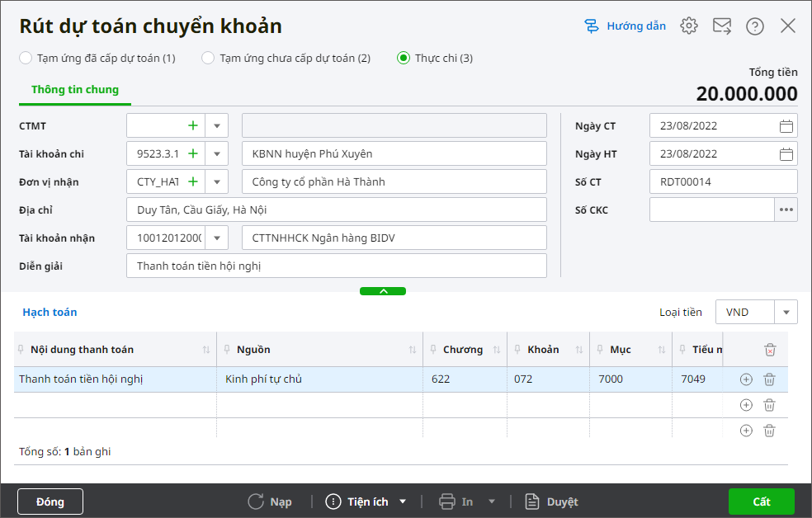Screen dimensions: 812x518
Task: Click the Duyệt approve button
Action: pos(551,502)
